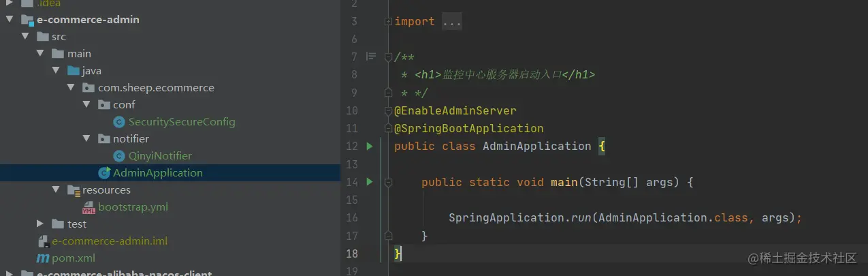Click line number 10 in the gutter
868x276 pixels.
pyautogui.click(x=352, y=110)
